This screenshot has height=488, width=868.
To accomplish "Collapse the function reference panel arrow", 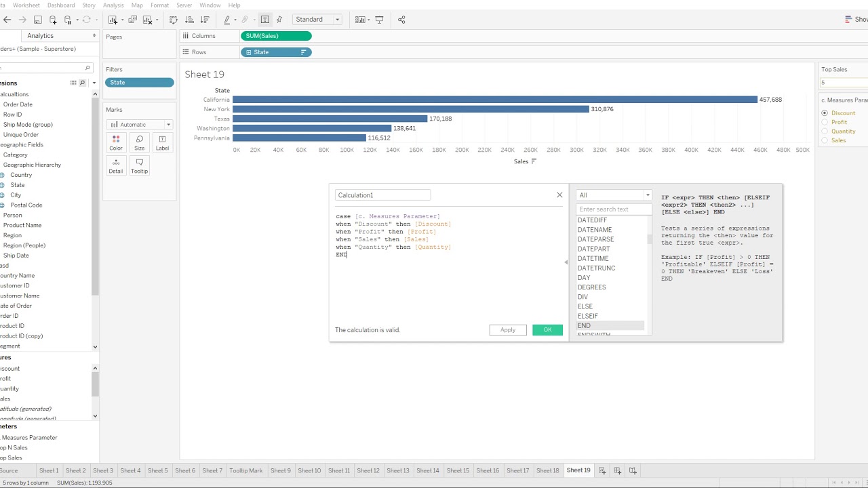I will coord(566,262).
